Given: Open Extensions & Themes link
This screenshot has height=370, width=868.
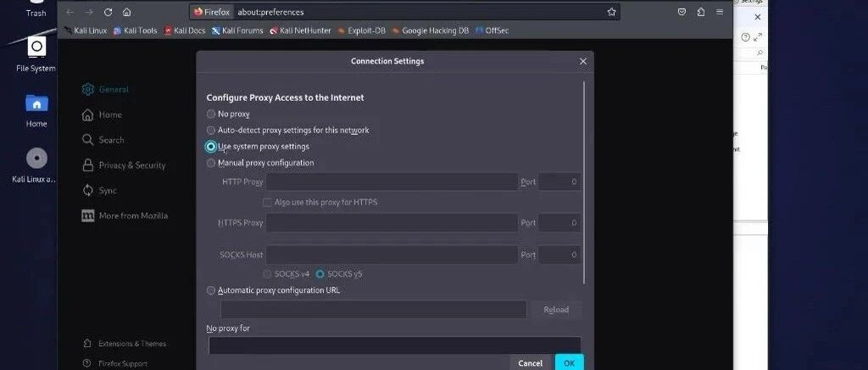Looking at the screenshot, I should point(125,344).
